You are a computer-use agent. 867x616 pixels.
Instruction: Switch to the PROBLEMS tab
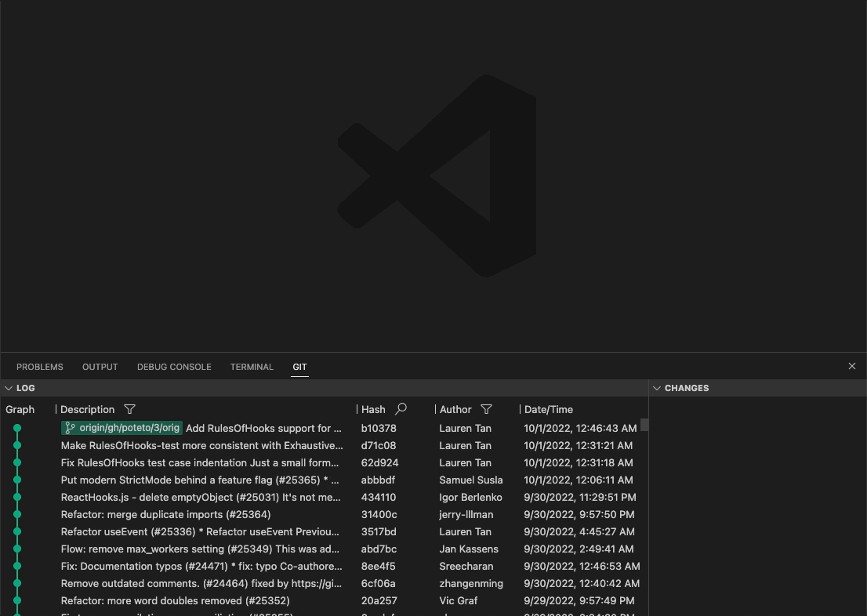coord(40,367)
